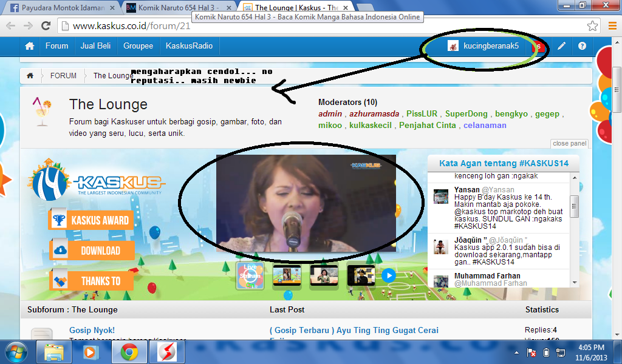Open KaskusRadio in the navbar
The height and width of the screenshot is (364, 622).
tap(189, 46)
